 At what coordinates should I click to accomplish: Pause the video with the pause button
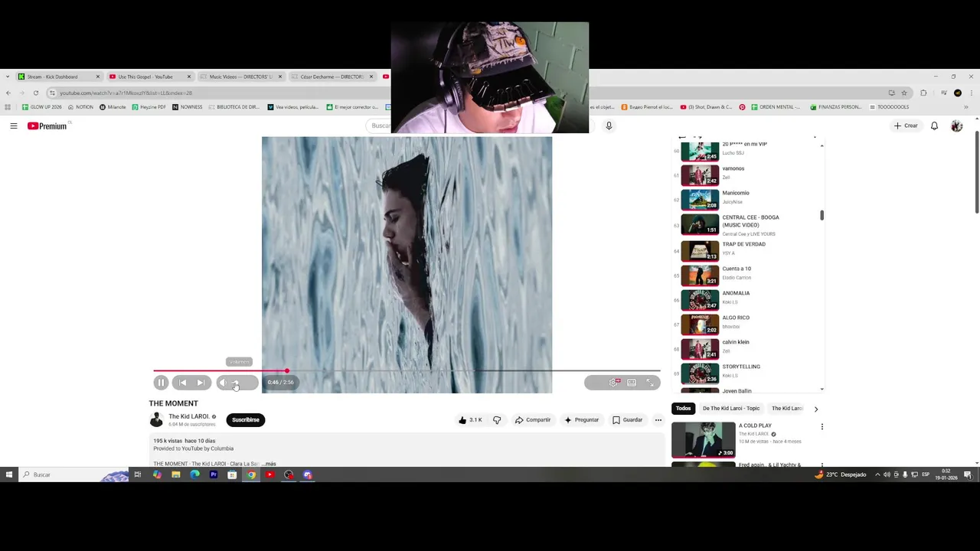161,383
